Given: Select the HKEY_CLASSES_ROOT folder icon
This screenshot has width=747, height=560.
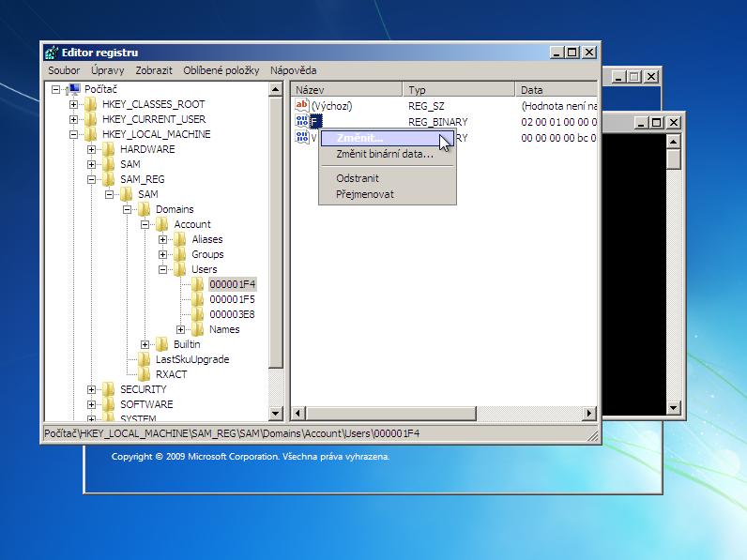Looking at the screenshot, I should (90, 104).
